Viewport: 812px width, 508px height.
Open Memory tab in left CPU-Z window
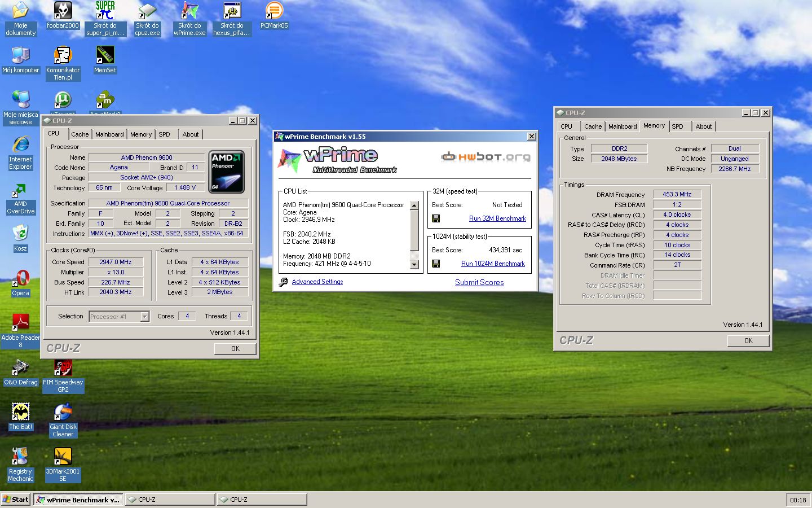coord(141,134)
